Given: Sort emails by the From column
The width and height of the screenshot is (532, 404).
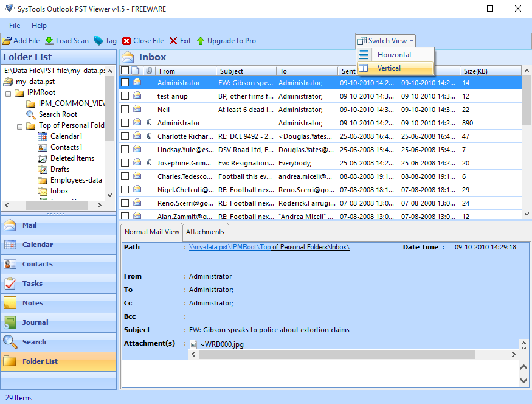Looking at the screenshot, I should point(185,71).
